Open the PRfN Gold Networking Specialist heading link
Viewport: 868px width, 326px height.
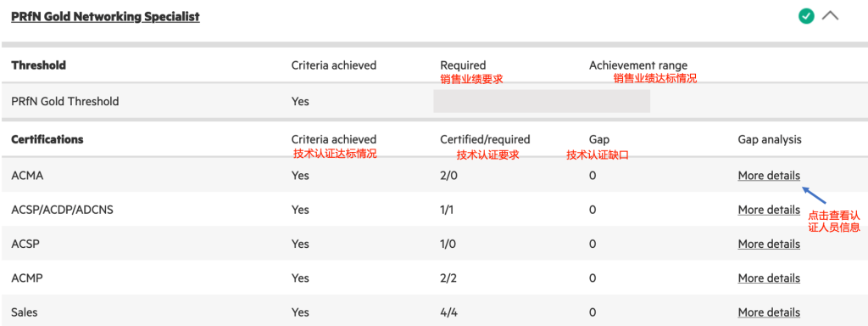(105, 17)
